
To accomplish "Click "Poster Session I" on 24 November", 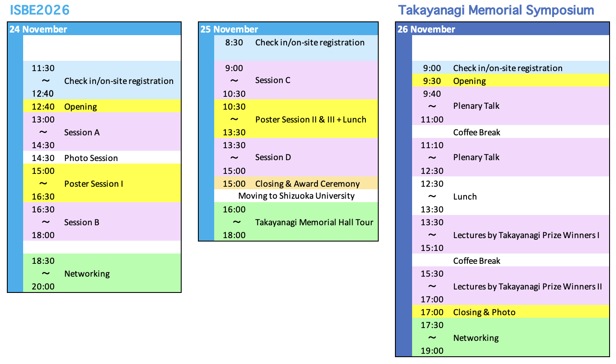I will (93, 184).
